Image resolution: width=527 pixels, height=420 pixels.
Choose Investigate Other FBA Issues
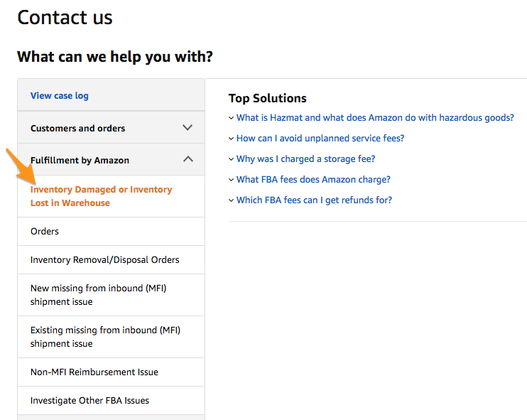(x=89, y=401)
